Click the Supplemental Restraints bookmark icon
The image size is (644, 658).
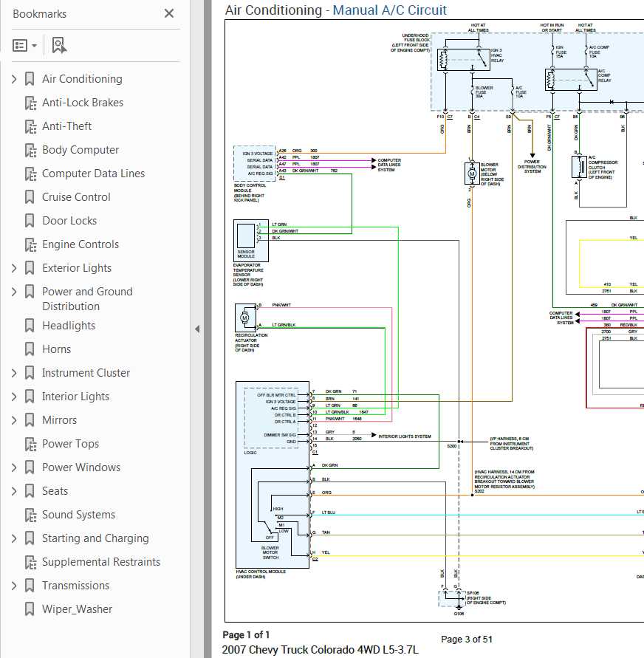(30, 562)
